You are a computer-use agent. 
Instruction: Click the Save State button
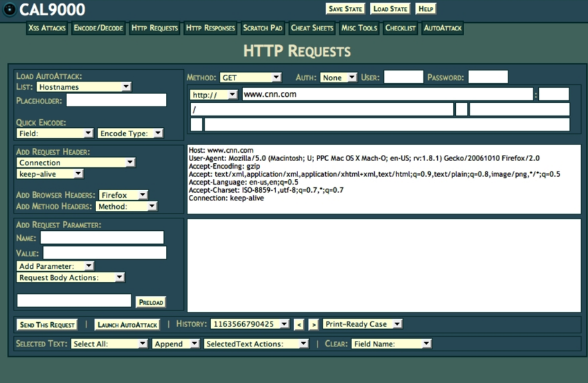[345, 9]
